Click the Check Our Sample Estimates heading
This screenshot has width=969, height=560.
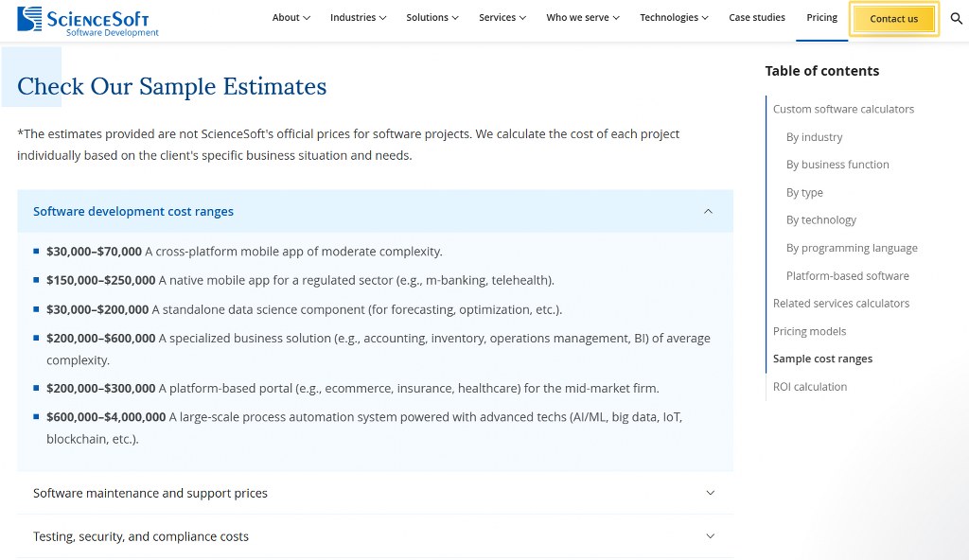[x=172, y=86]
